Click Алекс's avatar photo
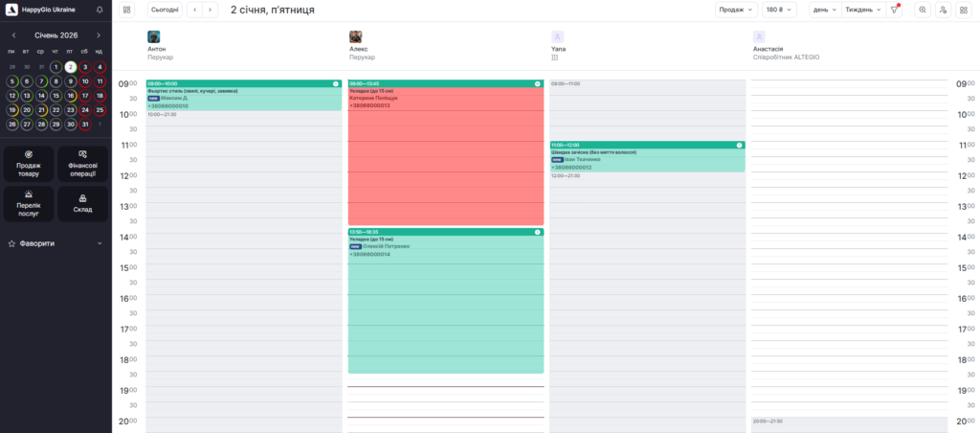This screenshot has height=433, width=980. coord(356,37)
